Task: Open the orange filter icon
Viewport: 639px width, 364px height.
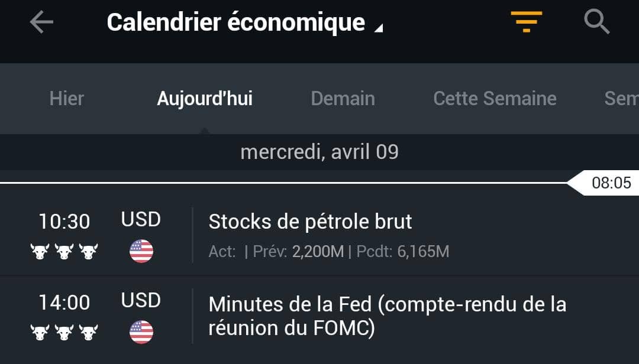Action: (527, 22)
